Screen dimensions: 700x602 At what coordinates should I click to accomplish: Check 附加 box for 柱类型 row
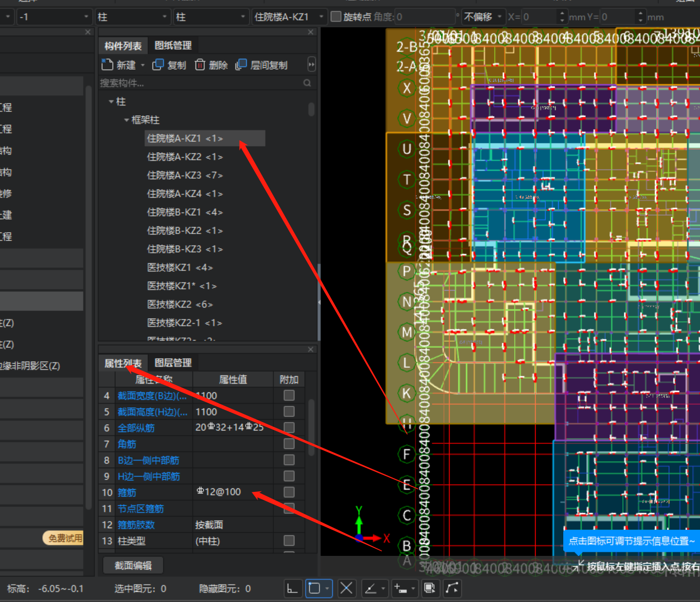click(289, 541)
